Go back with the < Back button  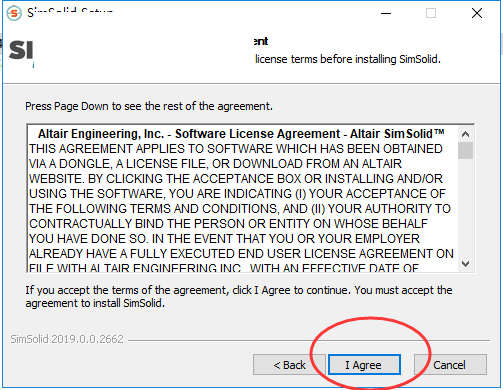[289, 365]
